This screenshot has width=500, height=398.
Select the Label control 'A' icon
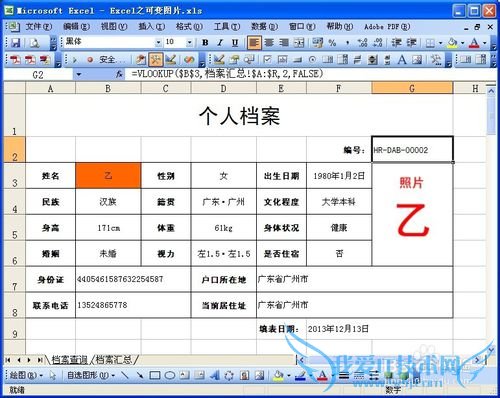pos(402,60)
